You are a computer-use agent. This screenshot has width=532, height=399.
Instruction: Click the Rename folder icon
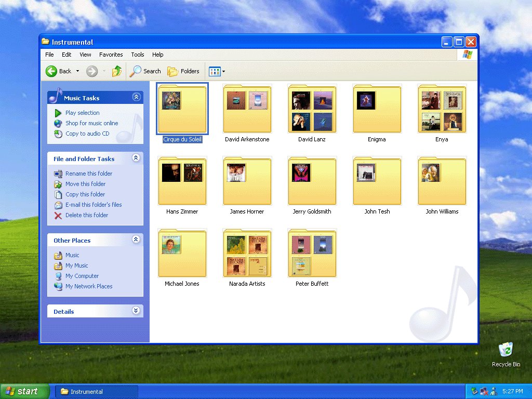click(x=58, y=174)
